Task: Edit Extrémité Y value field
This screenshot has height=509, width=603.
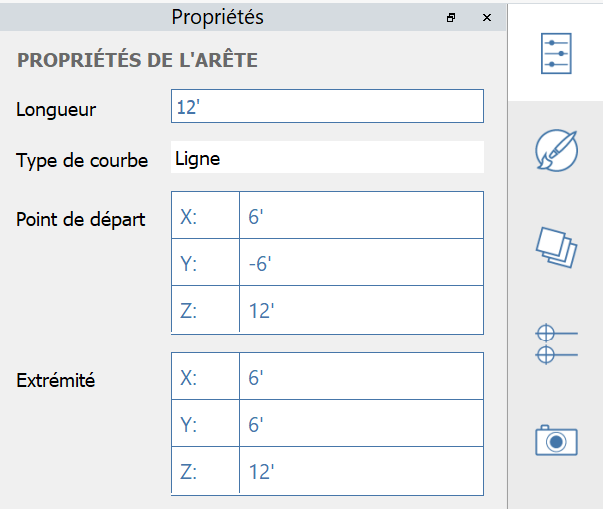Action: click(360, 424)
